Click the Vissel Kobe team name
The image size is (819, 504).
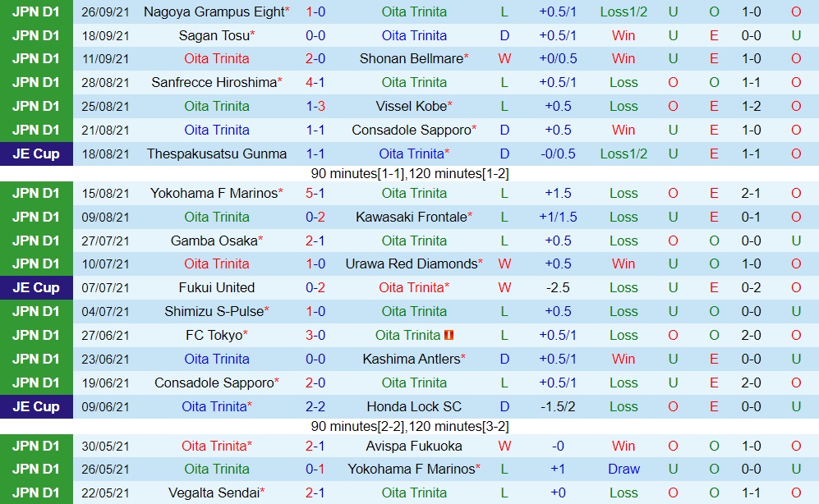[x=412, y=106]
